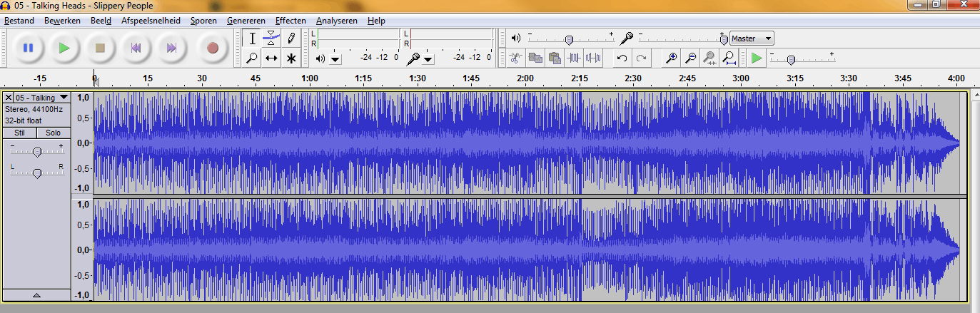Select the I-beam Selection tool
This screenshot has height=313, width=980.
point(252,39)
